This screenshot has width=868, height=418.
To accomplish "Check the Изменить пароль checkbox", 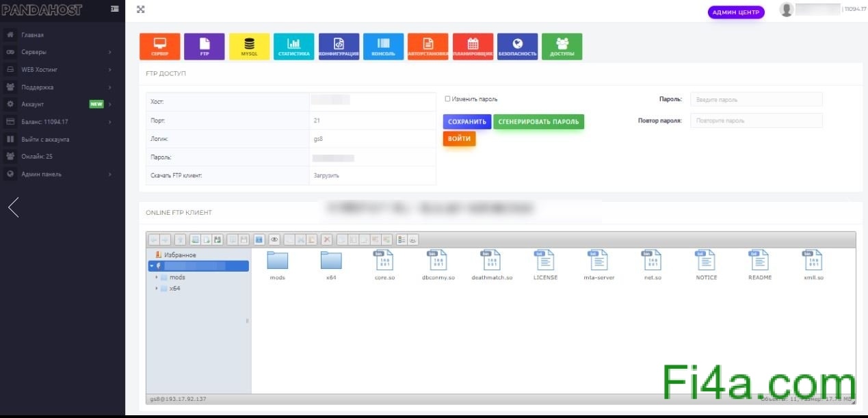I will [447, 99].
